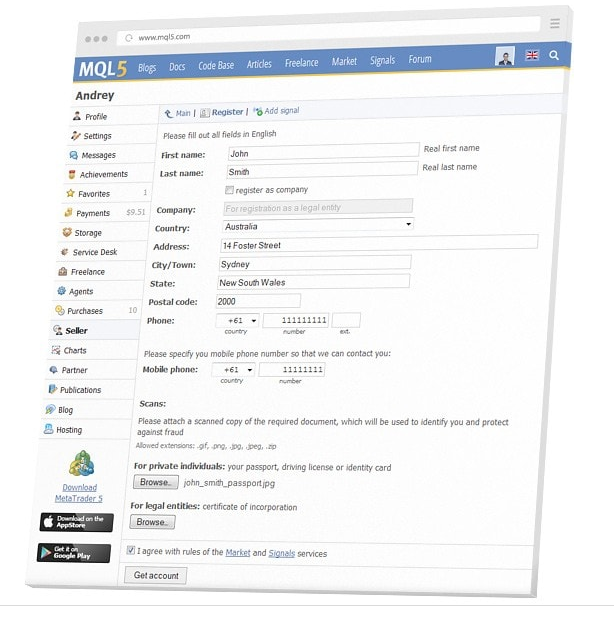Viewport: 614px width, 618px height.
Task: Click the Blog icon in sidebar
Action: click(50, 410)
